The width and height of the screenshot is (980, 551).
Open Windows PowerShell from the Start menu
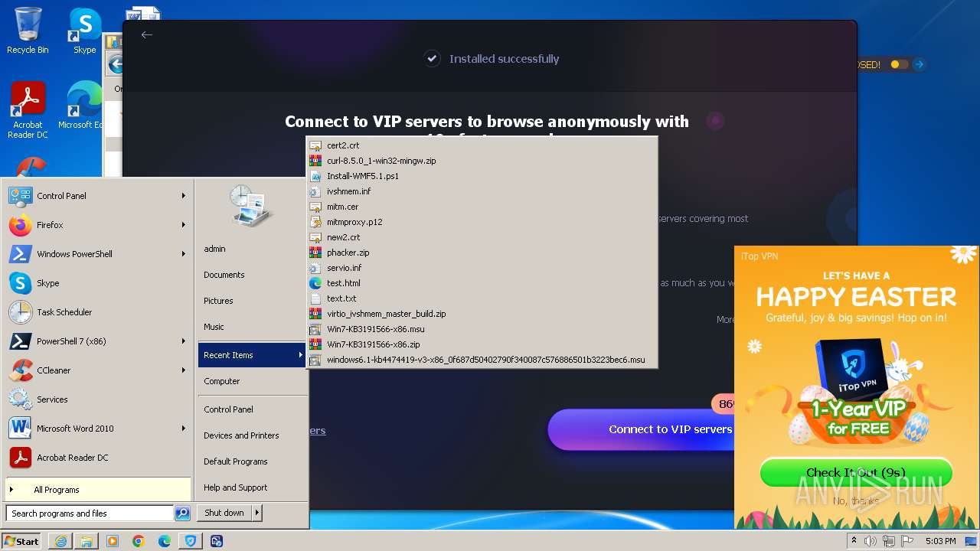pos(97,254)
